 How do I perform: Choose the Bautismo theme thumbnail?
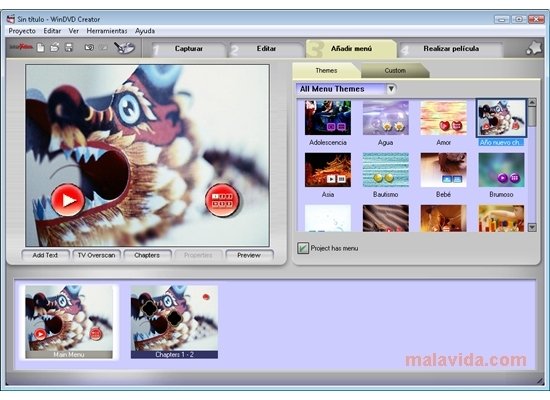(385, 169)
